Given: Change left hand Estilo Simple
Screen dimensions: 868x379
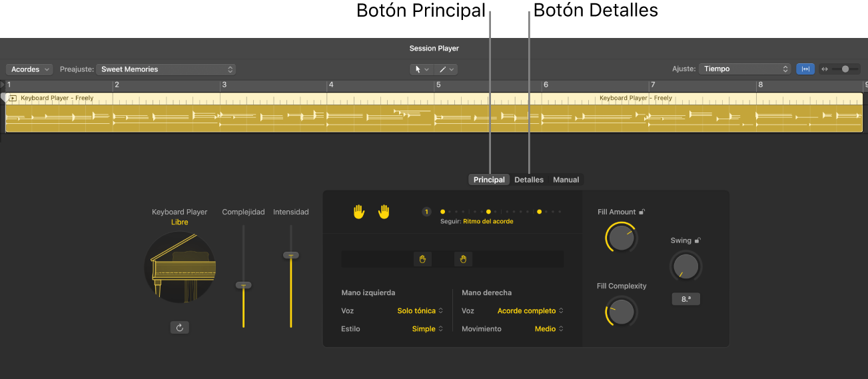Looking at the screenshot, I should (x=428, y=329).
